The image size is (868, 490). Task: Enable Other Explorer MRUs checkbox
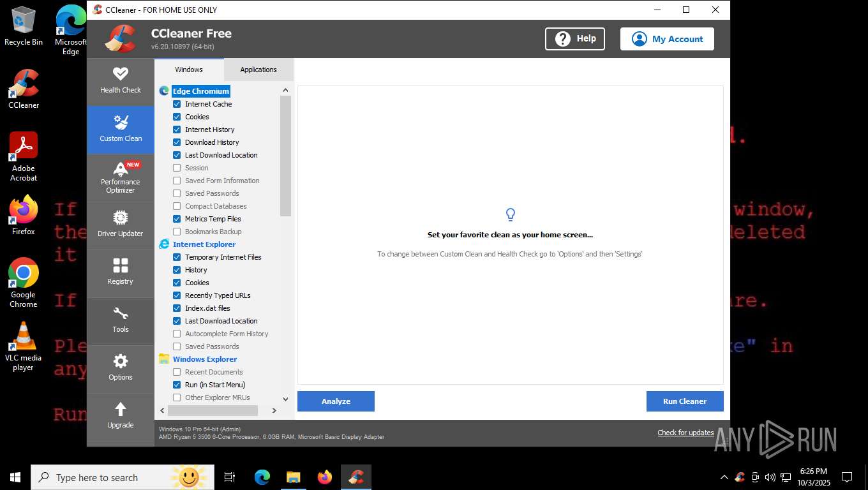(177, 397)
